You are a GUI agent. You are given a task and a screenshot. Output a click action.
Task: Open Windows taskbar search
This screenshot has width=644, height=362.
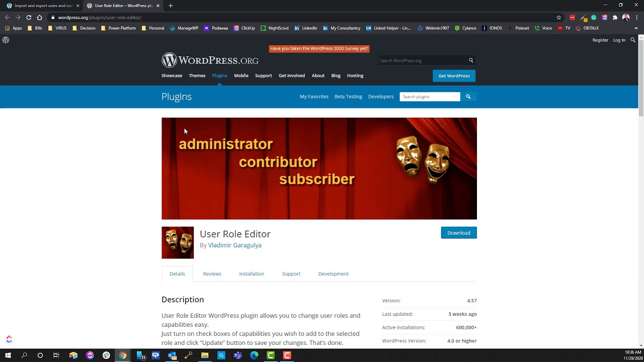24,355
